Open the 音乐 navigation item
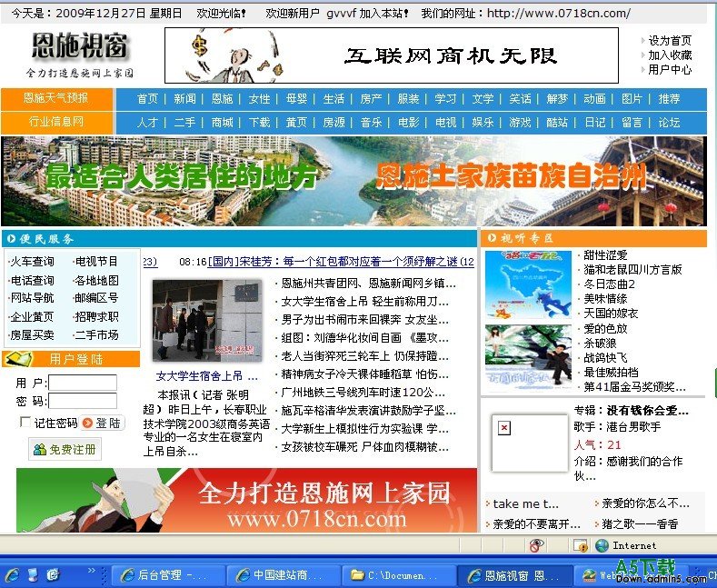Viewport: 717px width, 588px height. (x=371, y=123)
